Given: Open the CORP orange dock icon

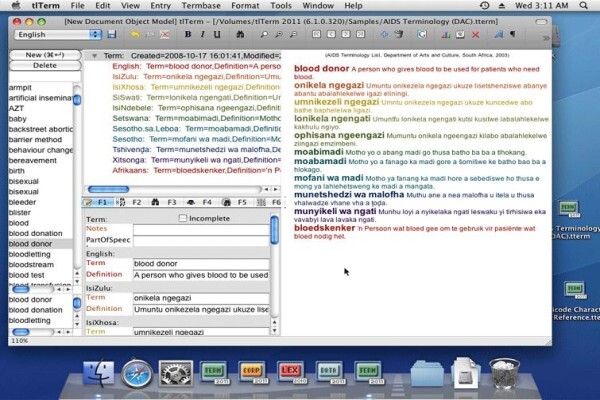Looking at the screenshot, I should click(252, 372).
